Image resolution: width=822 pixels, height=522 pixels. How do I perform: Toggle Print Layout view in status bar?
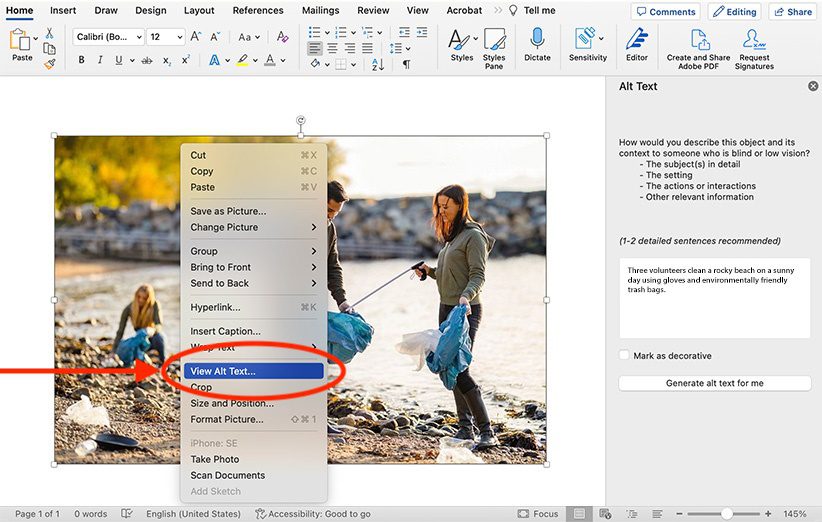579,514
